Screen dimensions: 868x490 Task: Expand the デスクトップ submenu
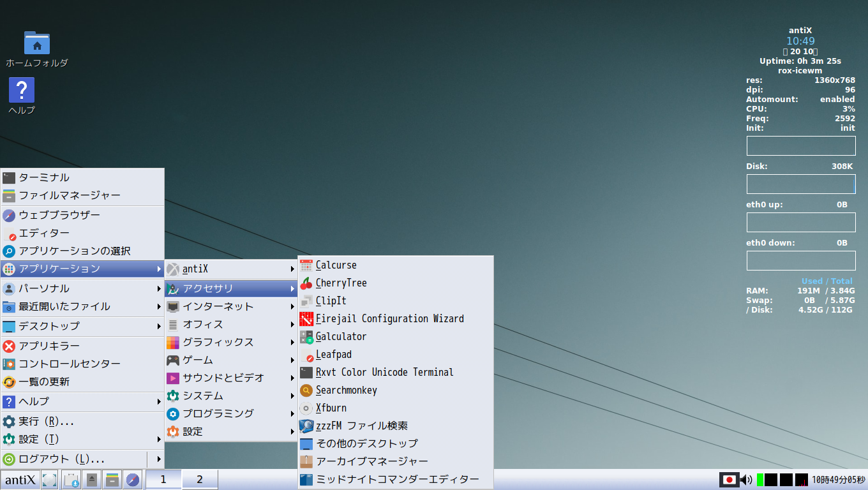click(x=82, y=326)
